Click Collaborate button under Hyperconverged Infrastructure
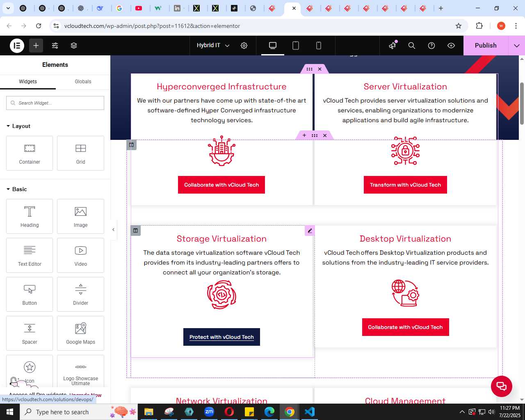This screenshot has width=525, height=420. click(221, 185)
